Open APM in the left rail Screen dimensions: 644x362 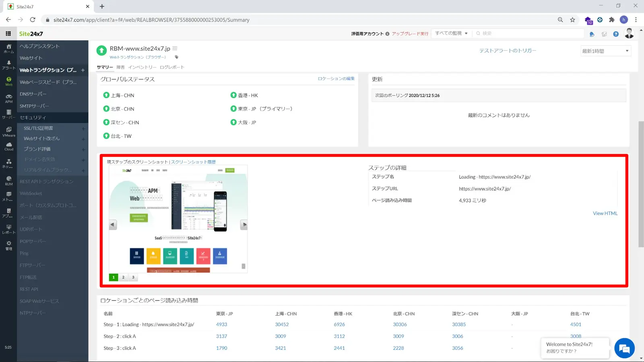(x=8, y=99)
